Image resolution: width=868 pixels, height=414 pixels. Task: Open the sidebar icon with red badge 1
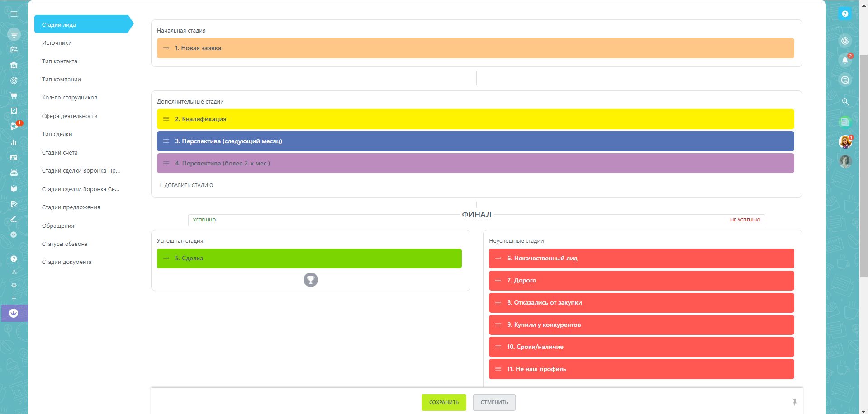pyautogui.click(x=15, y=126)
